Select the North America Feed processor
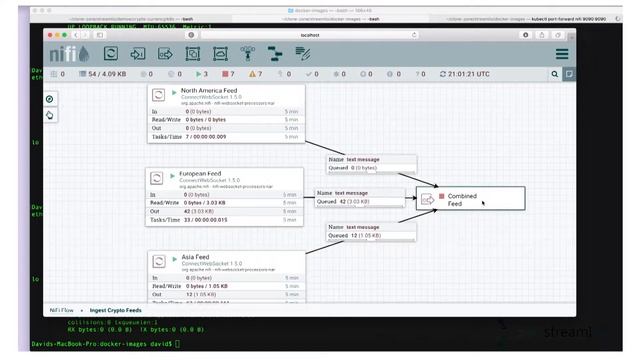 pyautogui.click(x=226, y=114)
